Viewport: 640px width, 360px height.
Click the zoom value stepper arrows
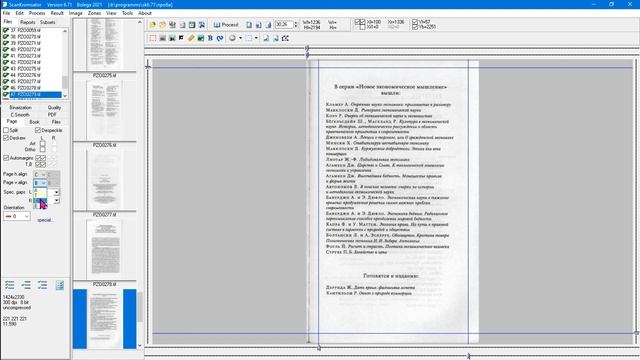point(296,24)
